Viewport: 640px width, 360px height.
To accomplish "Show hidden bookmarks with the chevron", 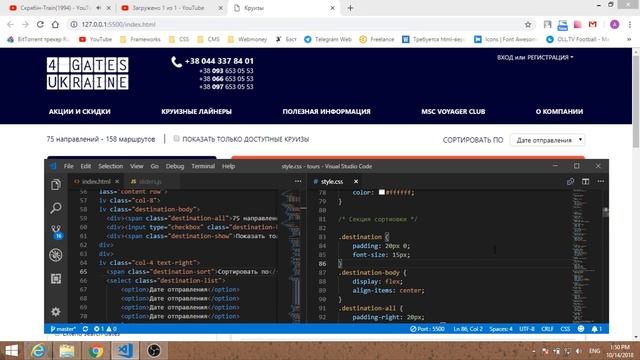I will (x=629, y=39).
